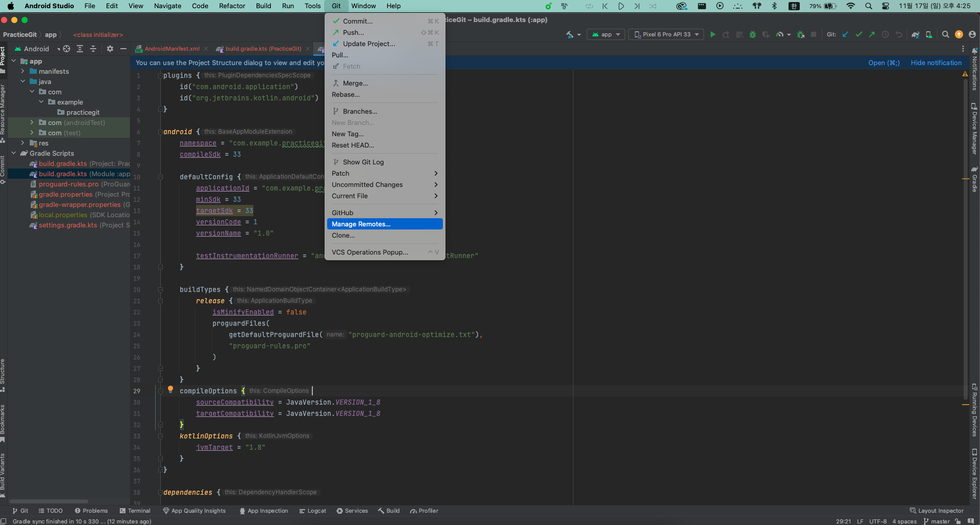Viewport: 980px width, 525px height.
Task: Open macOS Control Center icon
Action: 885,6
